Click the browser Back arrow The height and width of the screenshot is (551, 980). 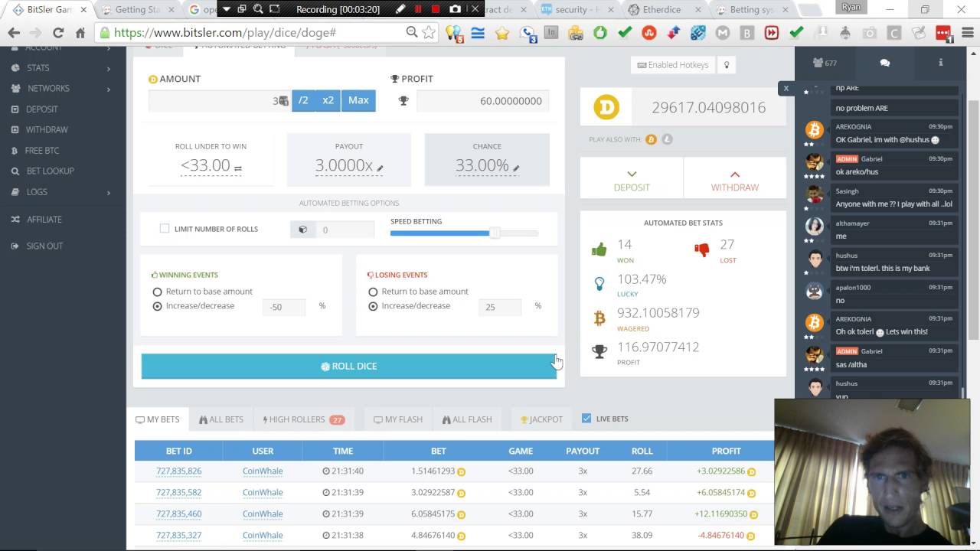(x=14, y=33)
